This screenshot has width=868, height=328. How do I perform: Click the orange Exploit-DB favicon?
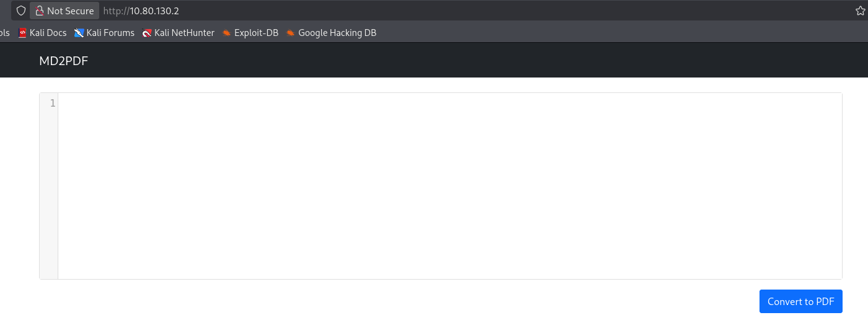point(227,33)
